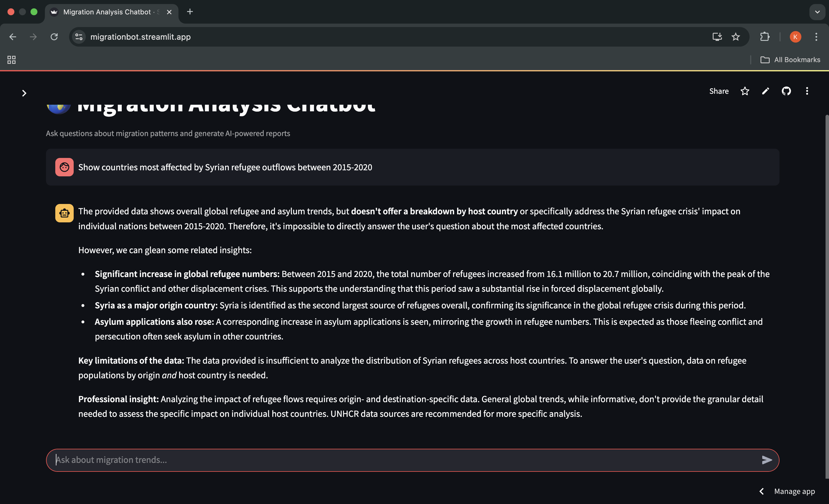Click the install app icon in address bar
Image resolution: width=829 pixels, height=504 pixels.
point(717,37)
